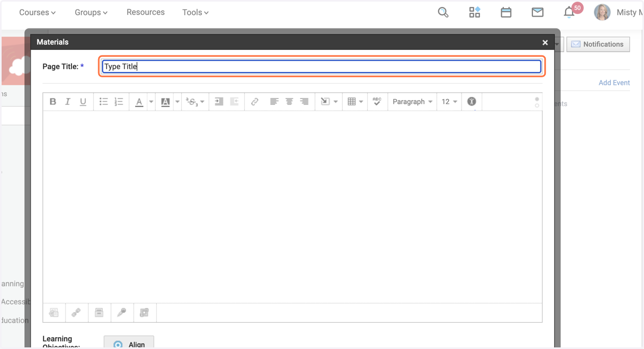Open Misty's profile avatar
This screenshot has height=349, width=644.
[602, 12]
